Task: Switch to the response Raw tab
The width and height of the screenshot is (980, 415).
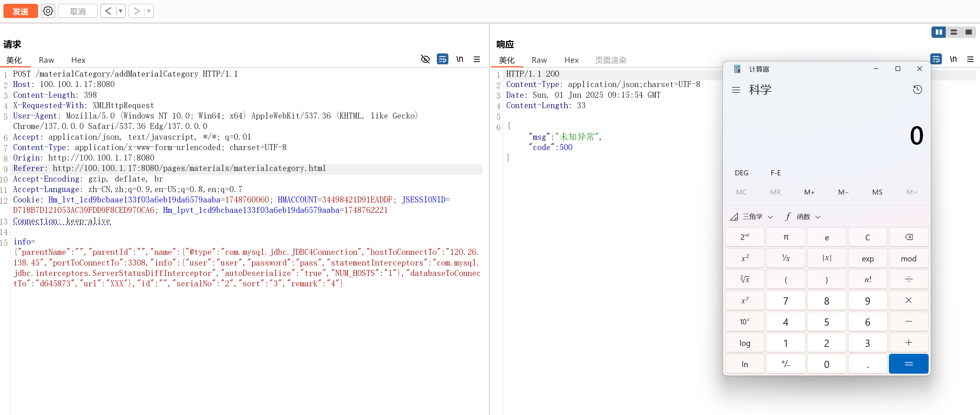Action: click(x=539, y=60)
